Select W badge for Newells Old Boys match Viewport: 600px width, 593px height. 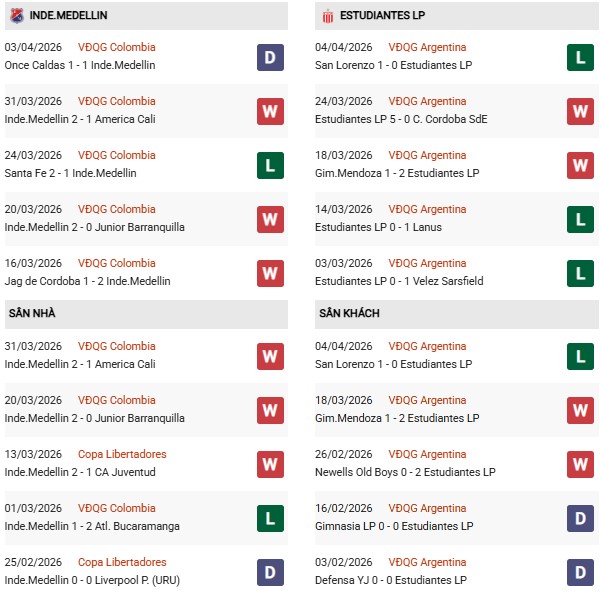tap(581, 464)
